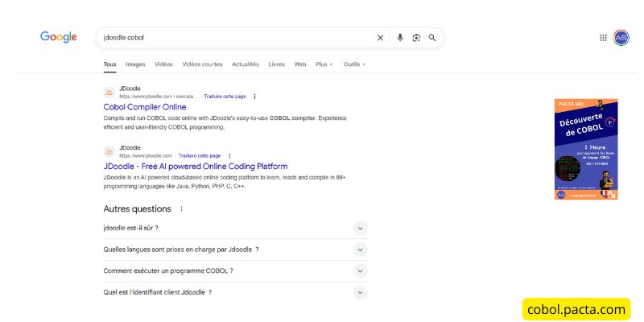
Task: Click Traduire cette page for jdoodle.com homepage result
Action: tap(200, 155)
